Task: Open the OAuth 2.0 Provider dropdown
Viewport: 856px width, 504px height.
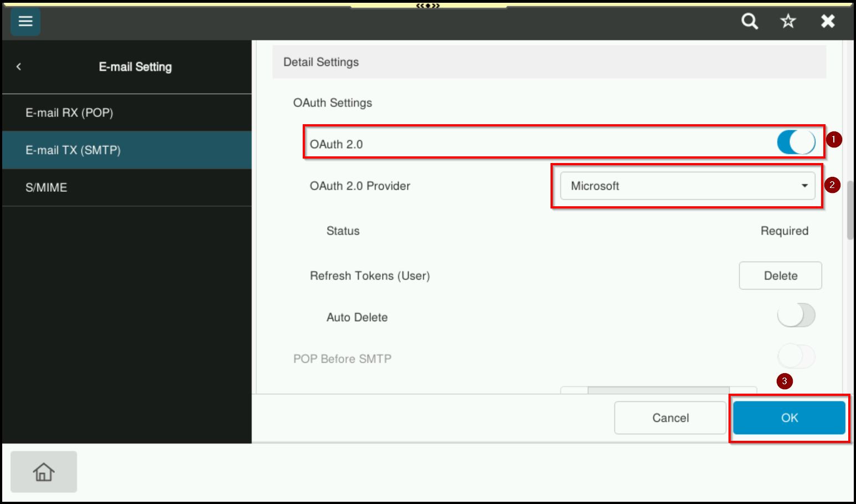Action: click(x=686, y=186)
